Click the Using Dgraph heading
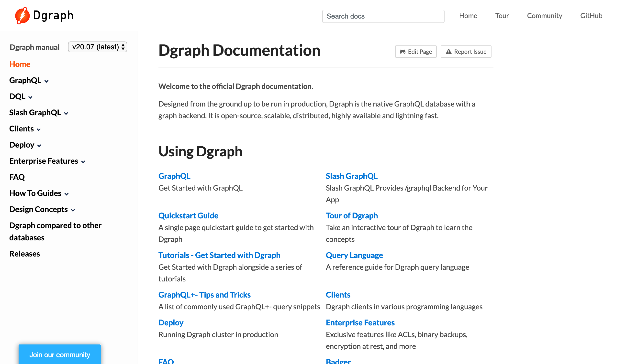The image size is (626, 364). tap(200, 152)
